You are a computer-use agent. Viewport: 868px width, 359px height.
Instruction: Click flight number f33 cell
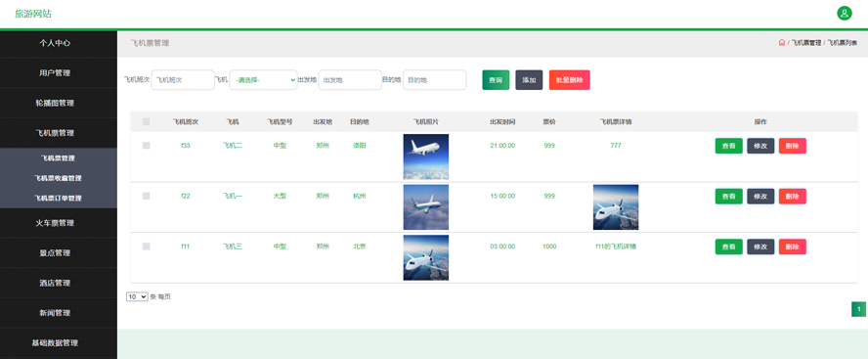point(186,146)
